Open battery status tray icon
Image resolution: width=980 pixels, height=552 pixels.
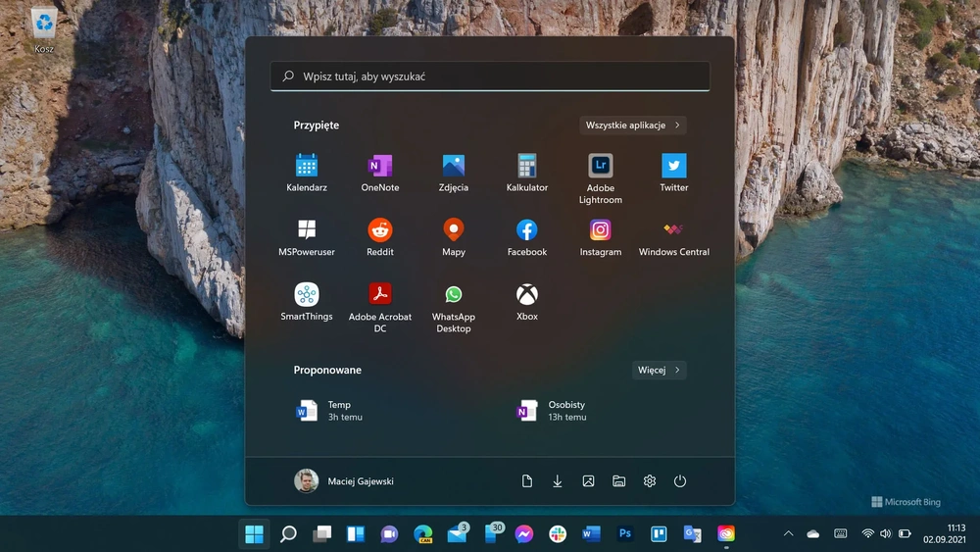(905, 534)
